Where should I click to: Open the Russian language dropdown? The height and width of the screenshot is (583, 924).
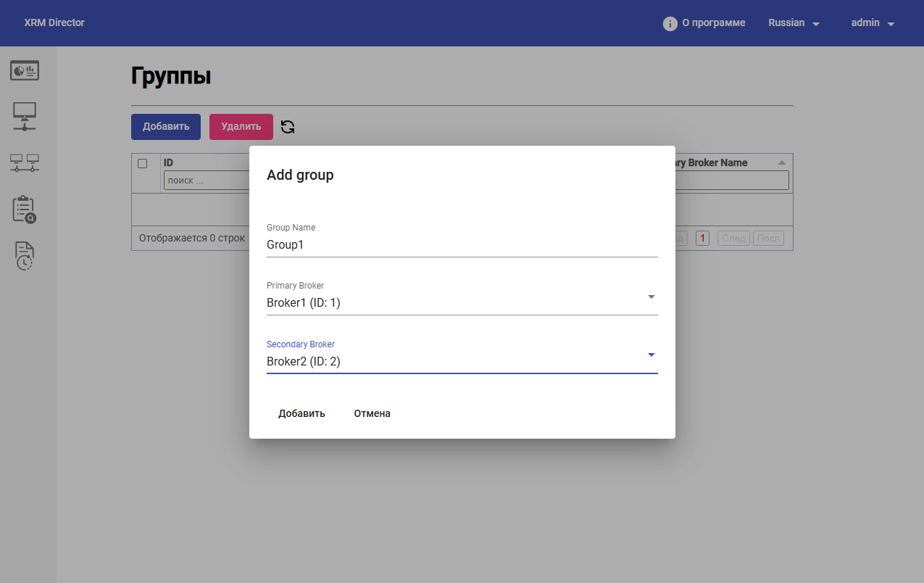click(794, 23)
